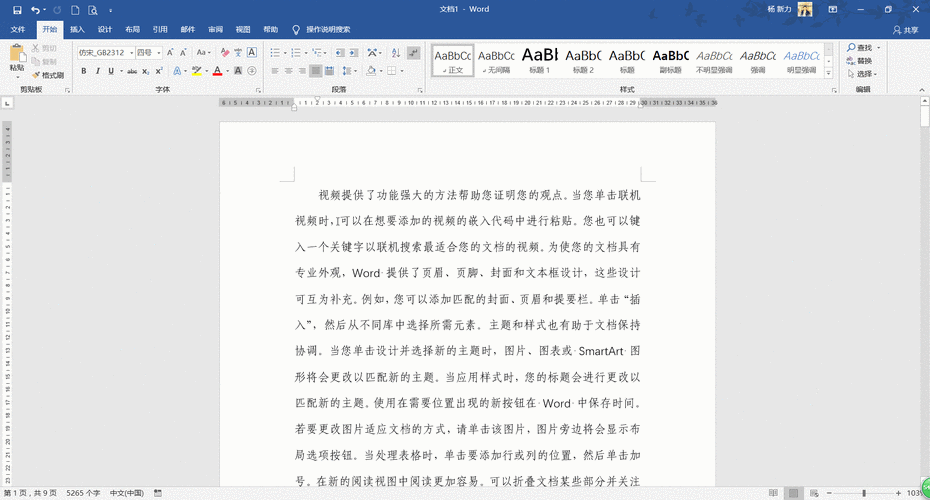This screenshot has height=500, width=930.
Task: Toggle superscript formatting
Action: (x=159, y=71)
